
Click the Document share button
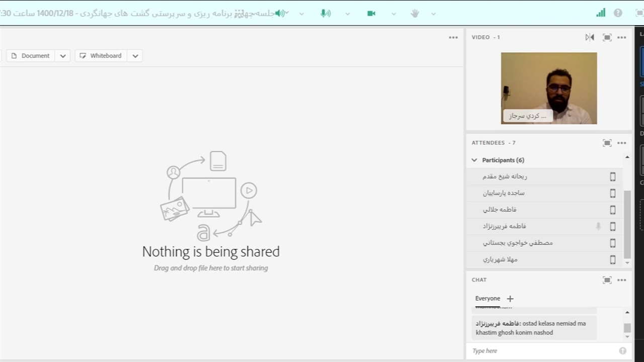(31, 56)
